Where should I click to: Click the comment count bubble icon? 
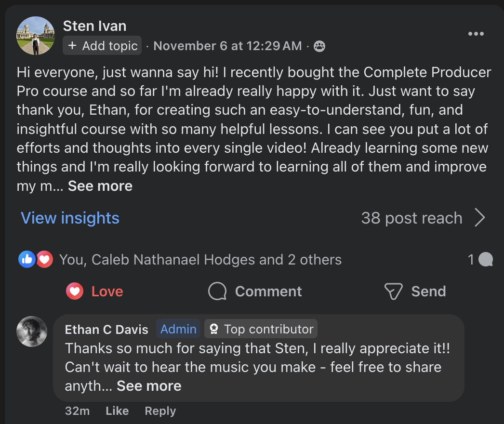[486, 260]
